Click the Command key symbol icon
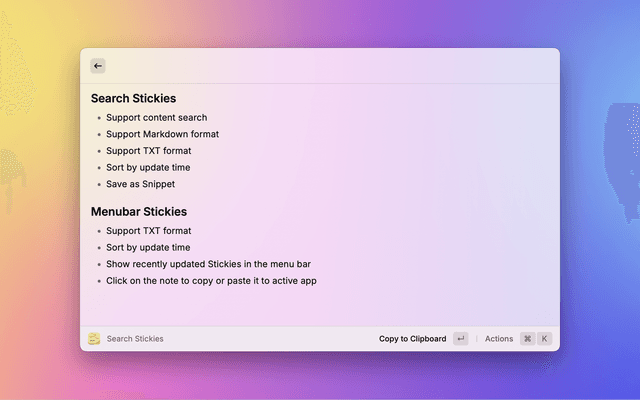 tap(527, 339)
